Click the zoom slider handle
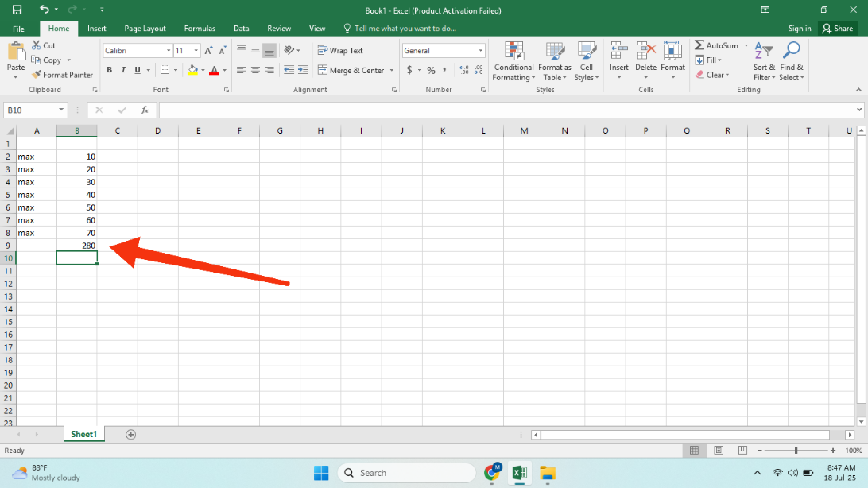 pos(796,451)
